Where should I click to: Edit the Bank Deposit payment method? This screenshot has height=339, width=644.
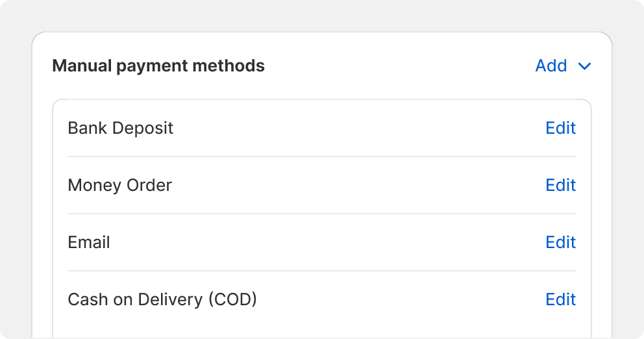[561, 128]
